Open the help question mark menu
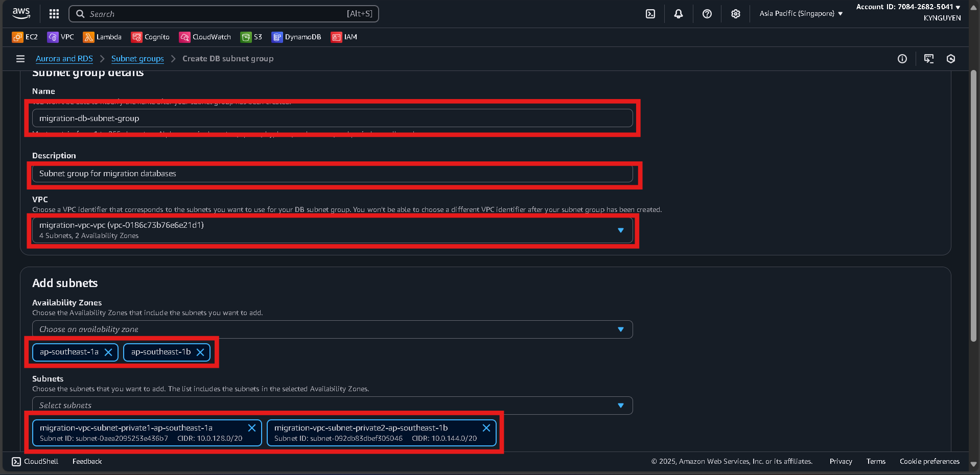This screenshot has height=475, width=980. click(x=707, y=14)
